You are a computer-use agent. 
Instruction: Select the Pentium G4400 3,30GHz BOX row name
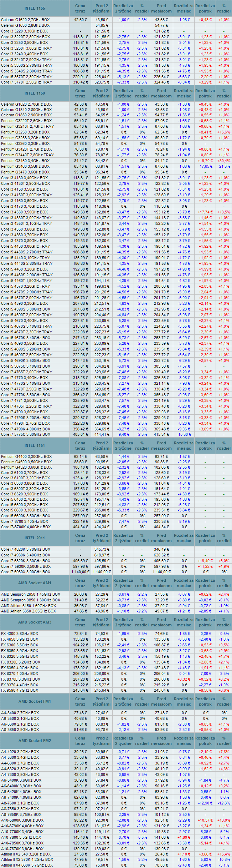26,456
